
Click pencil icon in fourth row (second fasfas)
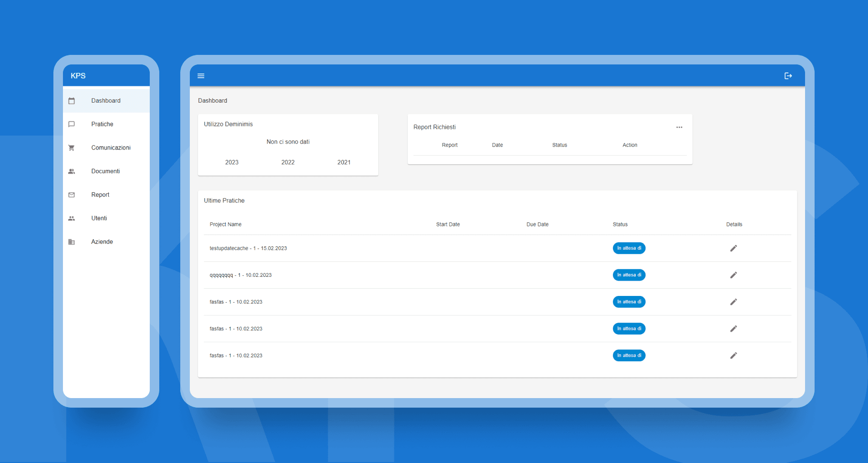734,328
